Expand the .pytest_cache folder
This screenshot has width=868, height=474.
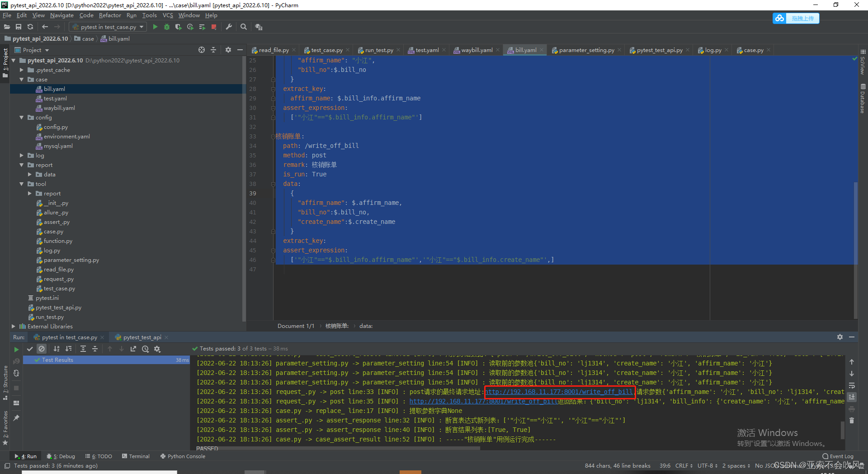pos(21,70)
